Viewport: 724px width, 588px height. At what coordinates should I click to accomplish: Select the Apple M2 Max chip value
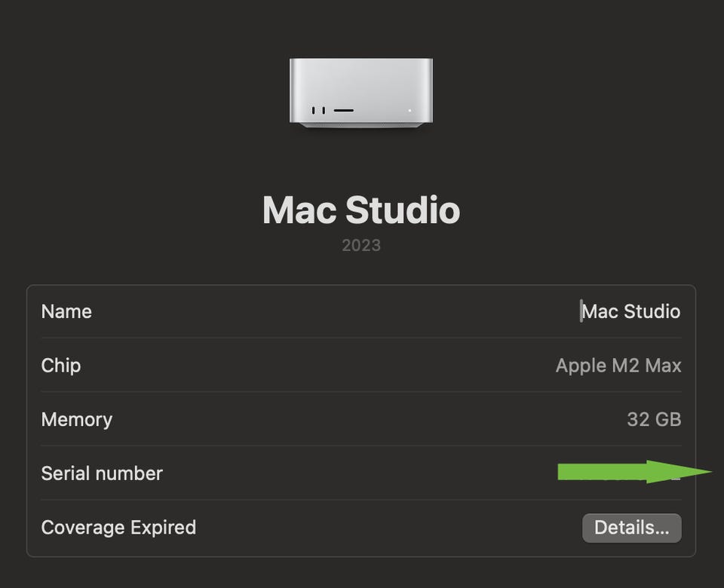pyautogui.click(x=618, y=366)
